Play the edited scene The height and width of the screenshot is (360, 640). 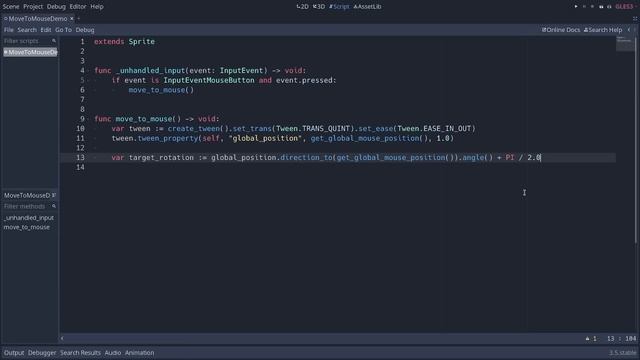[601, 7]
